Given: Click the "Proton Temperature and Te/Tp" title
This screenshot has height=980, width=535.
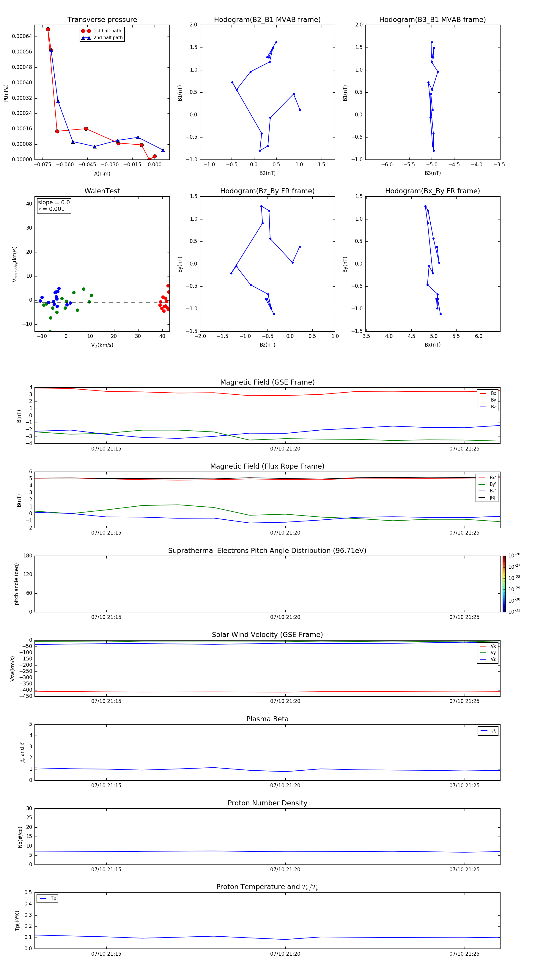Looking at the screenshot, I should 267,887.
